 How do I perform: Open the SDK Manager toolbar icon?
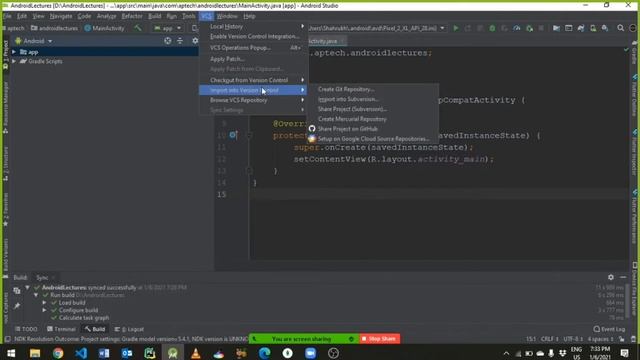point(605,28)
